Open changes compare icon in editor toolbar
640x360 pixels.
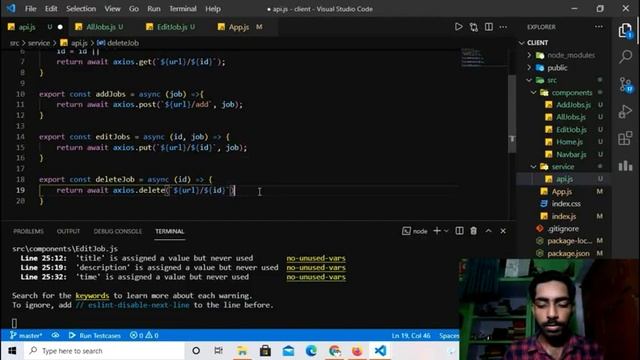[473, 27]
